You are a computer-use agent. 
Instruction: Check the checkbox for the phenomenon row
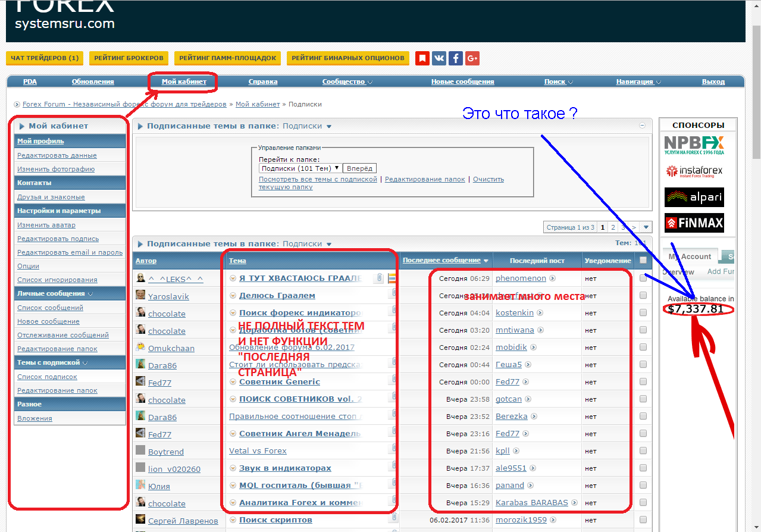643,278
